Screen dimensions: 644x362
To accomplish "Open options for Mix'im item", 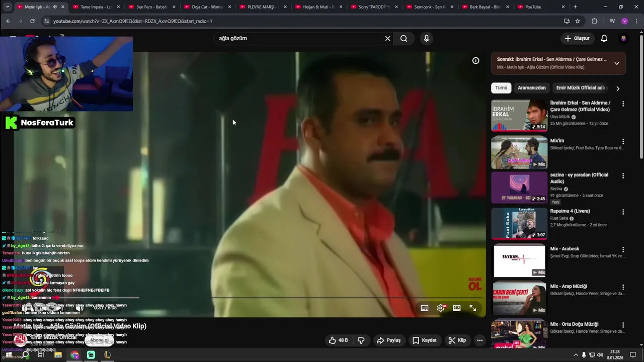I will pos(623,142).
